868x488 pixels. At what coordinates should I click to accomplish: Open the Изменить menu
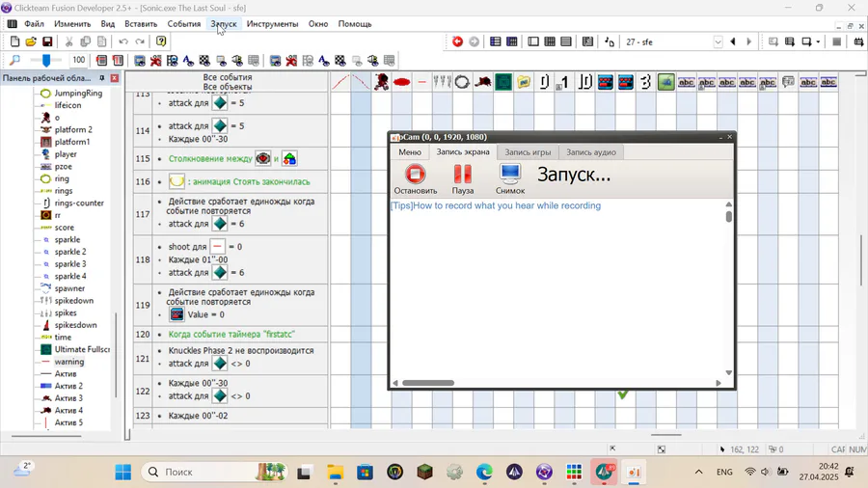72,24
